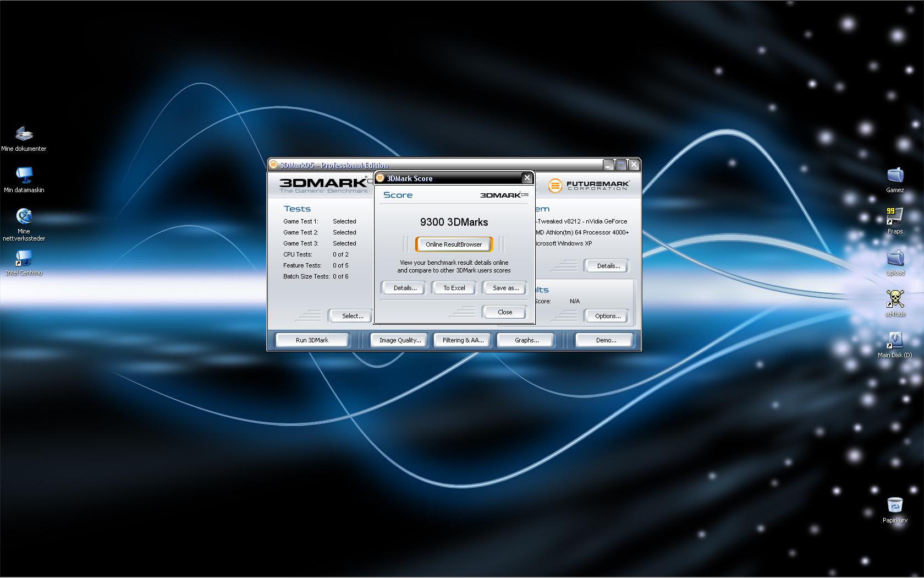Screen dimensions: 924x578
Task: Click the CPU Tests: 0 of 2 value
Action: [x=340, y=254]
